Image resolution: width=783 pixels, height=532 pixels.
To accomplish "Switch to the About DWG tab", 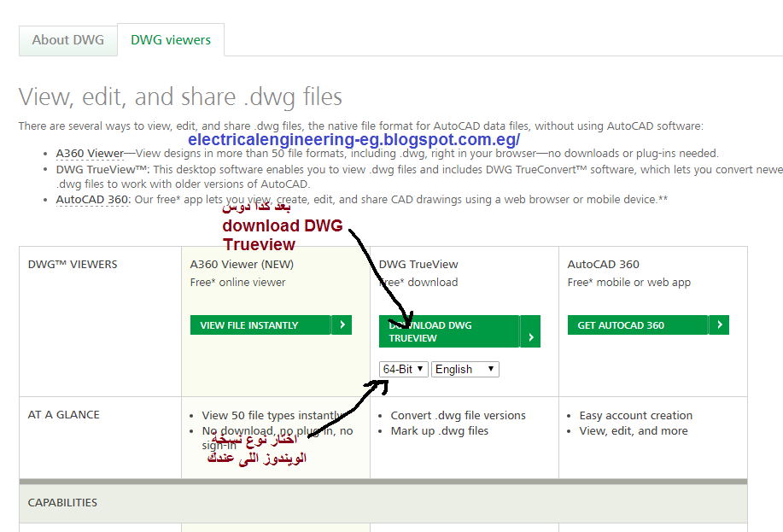I will coord(67,39).
